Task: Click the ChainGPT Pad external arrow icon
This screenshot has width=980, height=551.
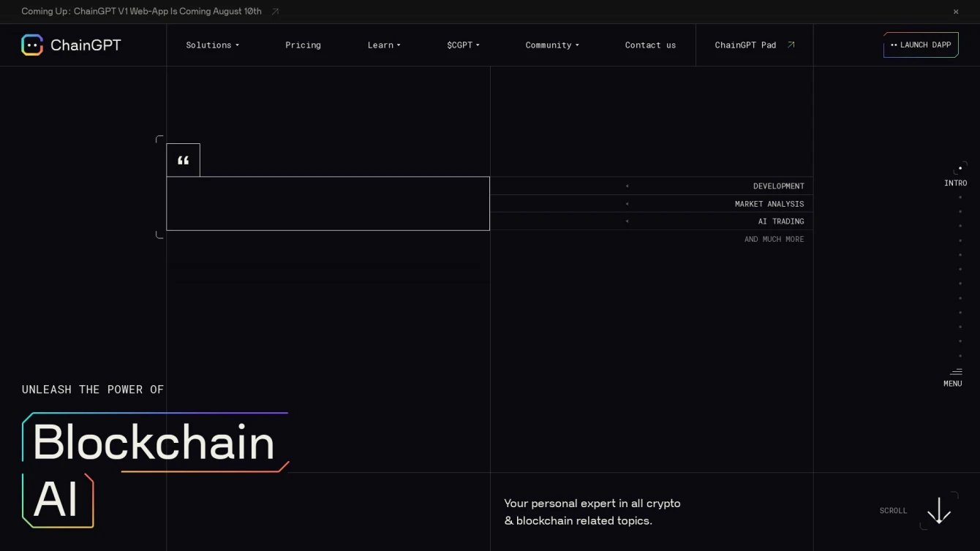Action: (x=791, y=45)
